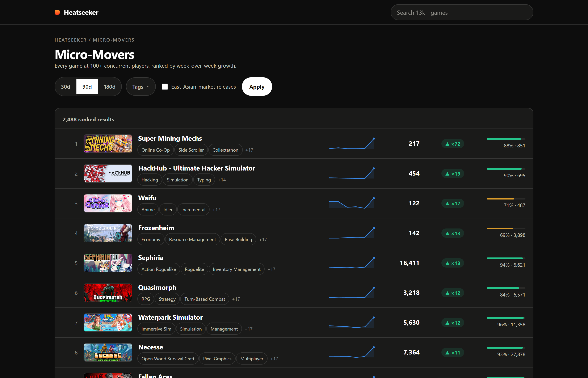Click the ×19 growth badge
The image size is (588, 378).
point(453,174)
